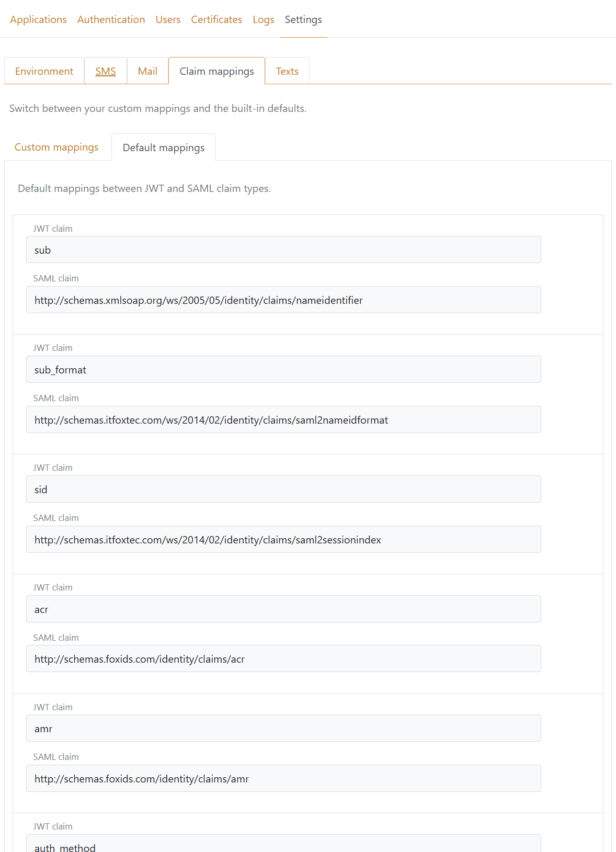Click the JWT claim sid field
This screenshot has height=852, width=616.
click(283, 489)
